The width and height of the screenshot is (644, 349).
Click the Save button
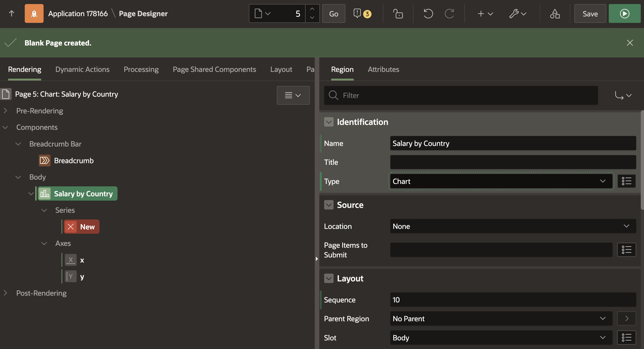(590, 13)
